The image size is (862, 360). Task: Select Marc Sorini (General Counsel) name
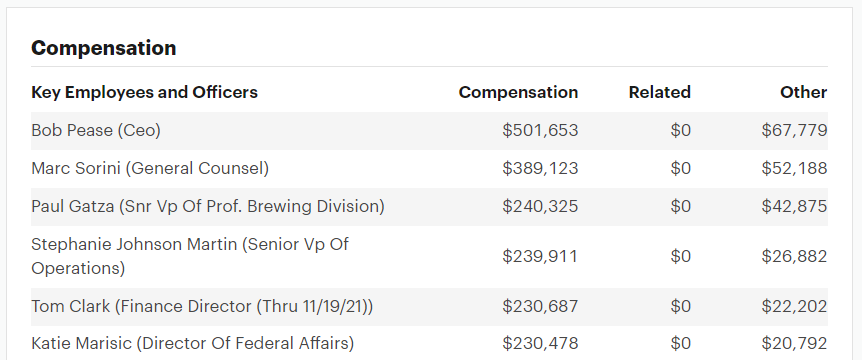[150, 168]
